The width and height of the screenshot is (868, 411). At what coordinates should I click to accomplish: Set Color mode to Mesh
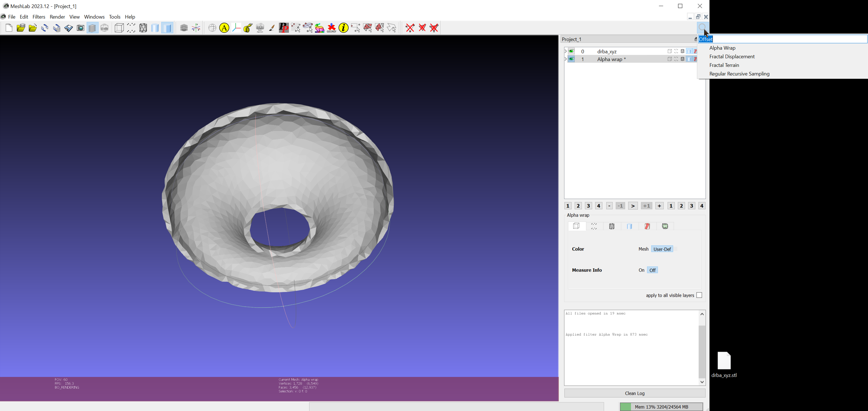pyautogui.click(x=643, y=249)
